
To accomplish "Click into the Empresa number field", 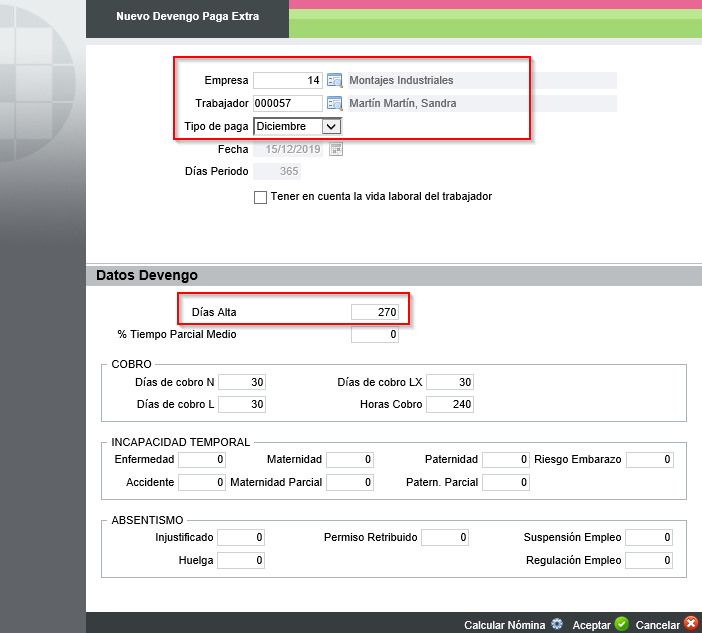I will pos(288,81).
